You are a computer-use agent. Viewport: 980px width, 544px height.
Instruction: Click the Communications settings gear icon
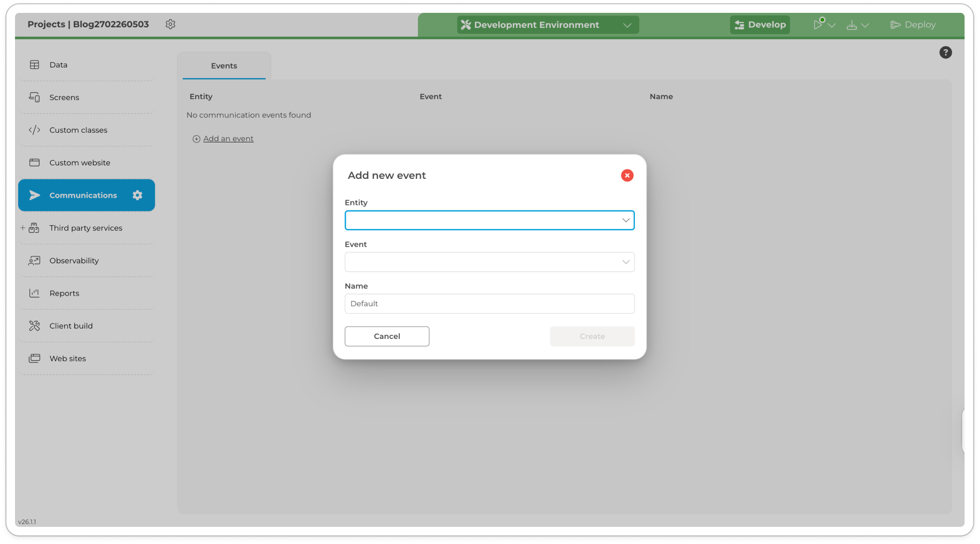tap(138, 195)
